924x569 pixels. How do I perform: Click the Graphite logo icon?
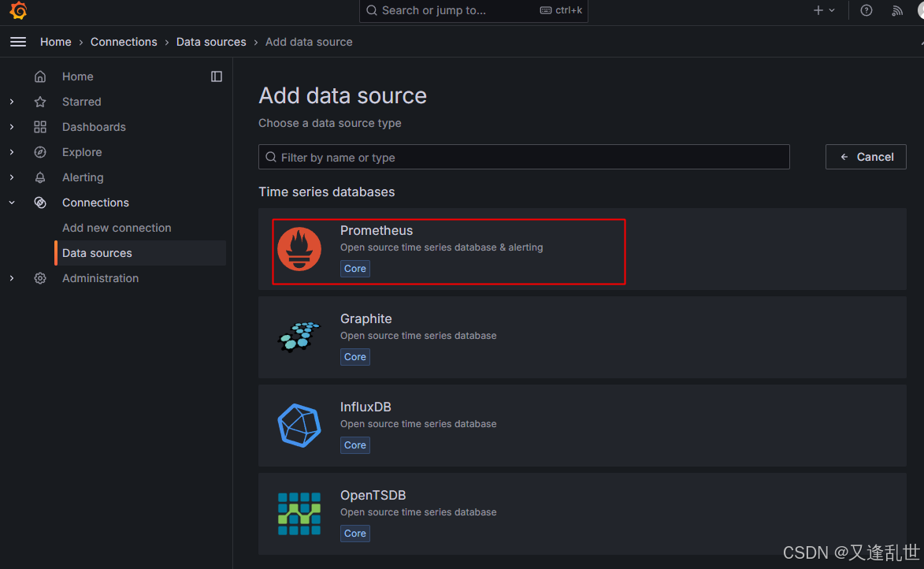point(299,337)
